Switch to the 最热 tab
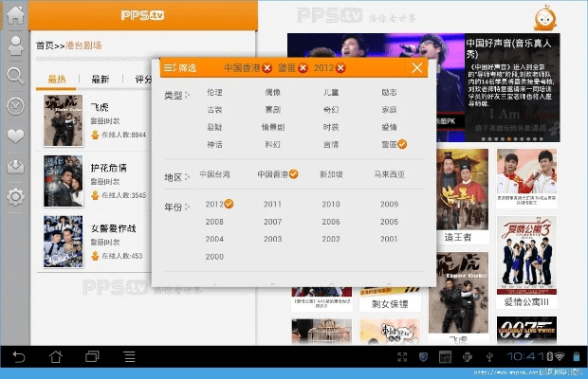The height and width of the screenshot is (379, 588). 57,80
